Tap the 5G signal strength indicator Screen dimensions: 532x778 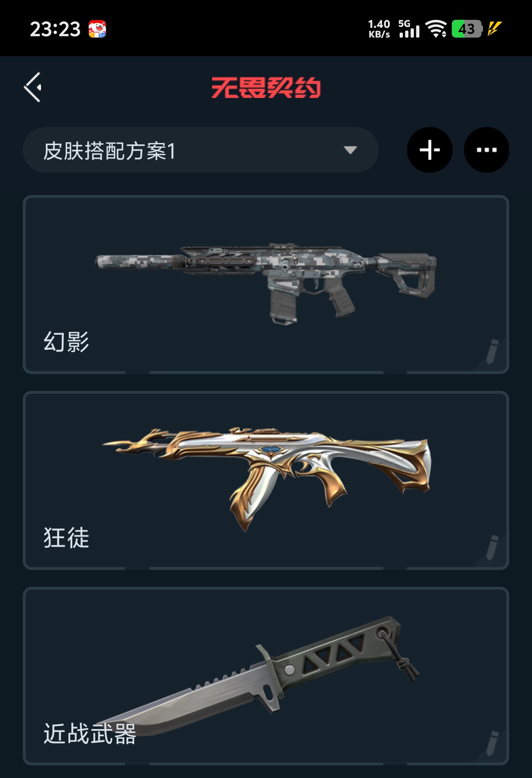[x=409, y=29]
